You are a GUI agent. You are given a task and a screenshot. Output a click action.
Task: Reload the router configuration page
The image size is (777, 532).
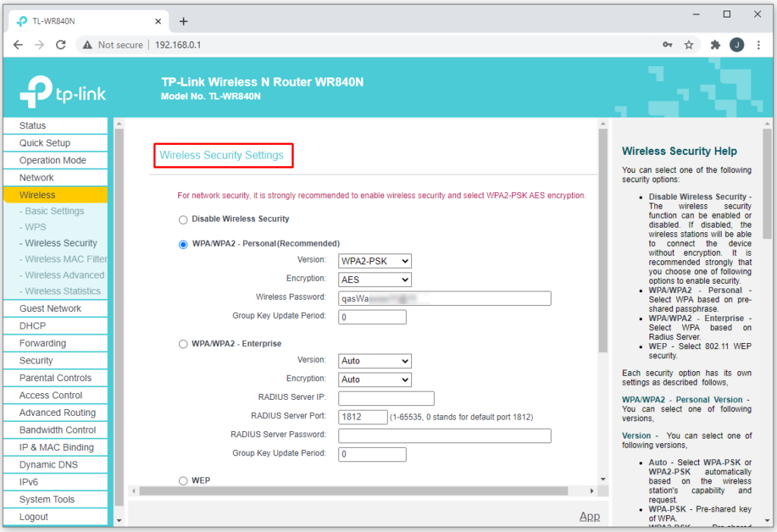61,45
